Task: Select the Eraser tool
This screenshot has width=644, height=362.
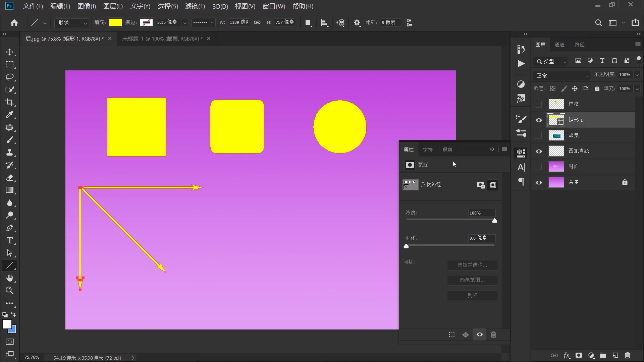Action: tap(9, 178)
